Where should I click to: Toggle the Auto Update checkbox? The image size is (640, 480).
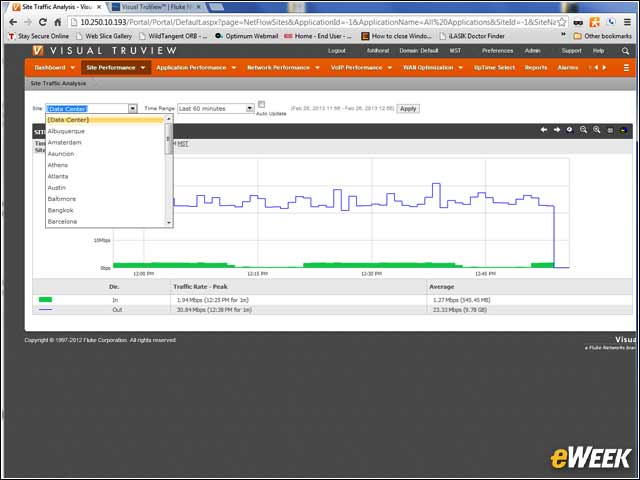[x=262, y=104]
